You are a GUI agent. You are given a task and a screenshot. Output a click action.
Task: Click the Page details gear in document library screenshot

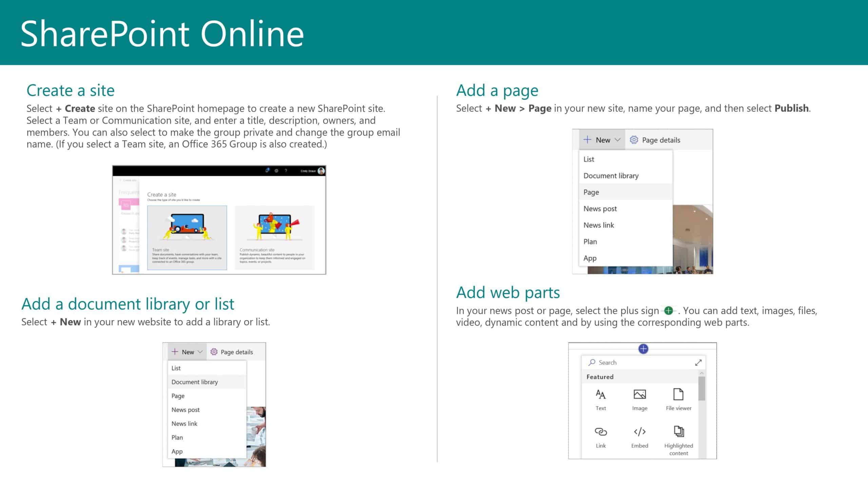(214, 352)
